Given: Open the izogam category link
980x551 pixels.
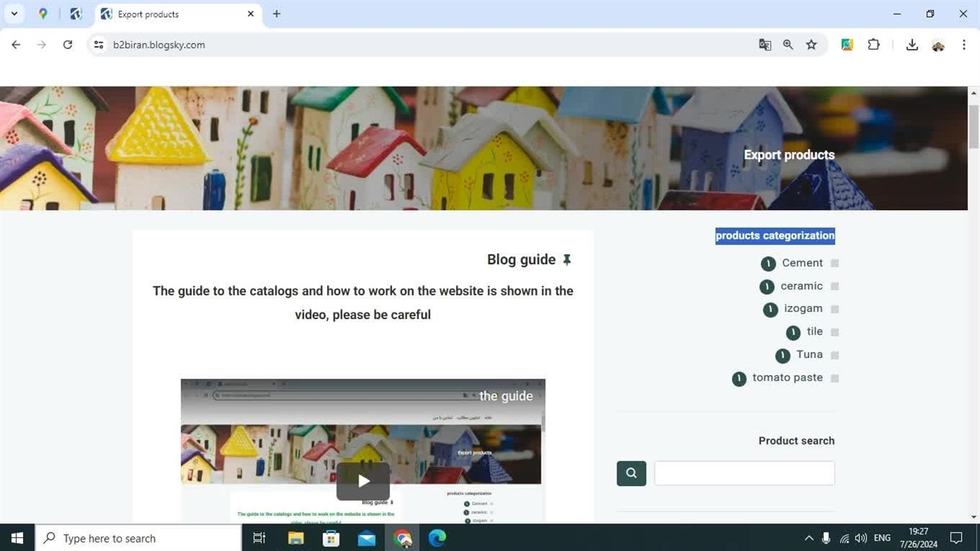Looking at the screenshot, I should [x=802, y=308].
